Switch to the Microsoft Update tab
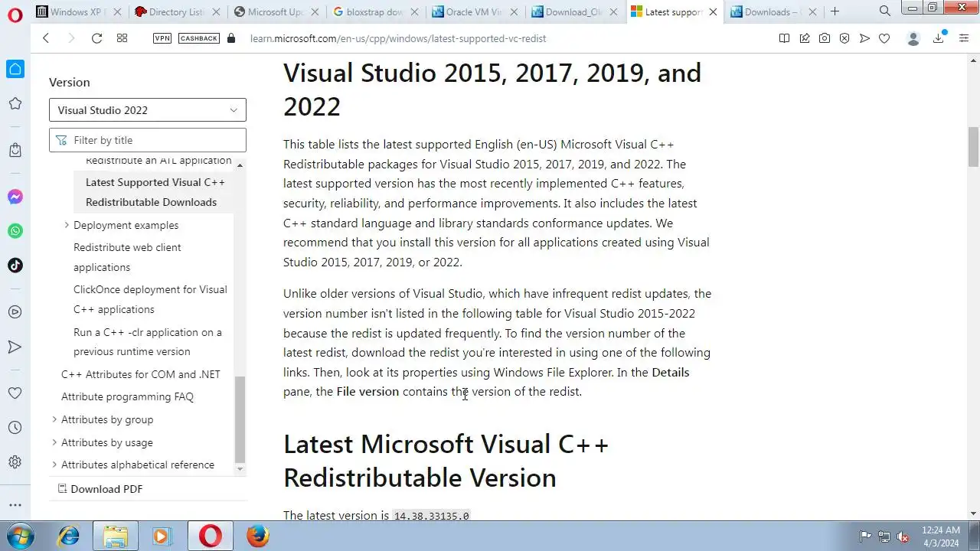This screenshot has width=980, height=551. (x=276, y=11)
